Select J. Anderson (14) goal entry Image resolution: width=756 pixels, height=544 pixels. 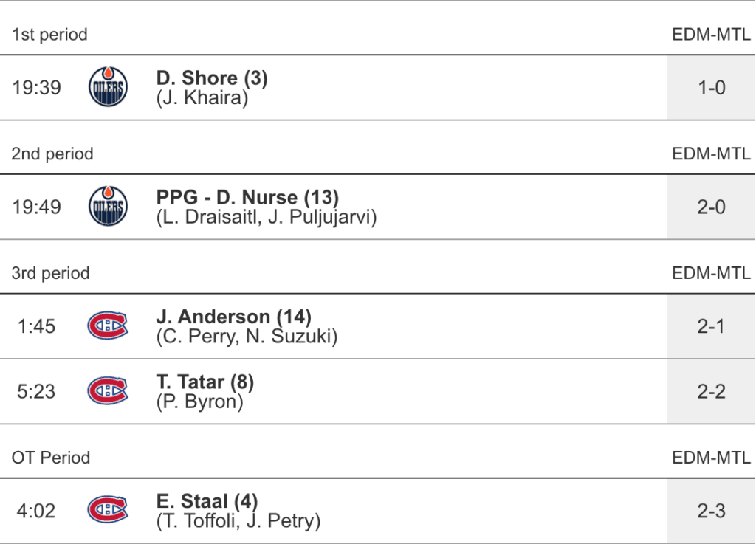(233, 317)
